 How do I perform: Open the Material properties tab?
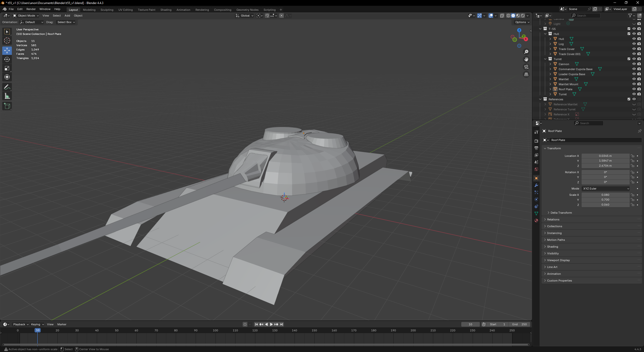click(x=536, y=221)
